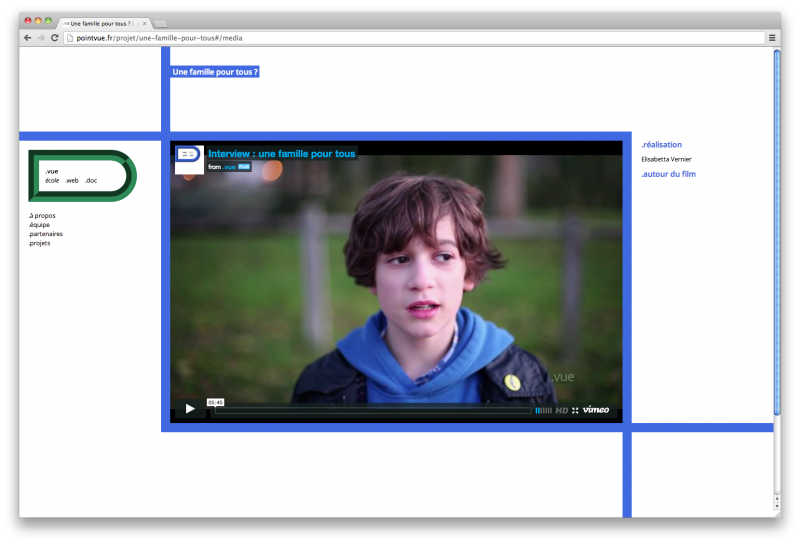Go forward in browser history
This screenshot has width=800, height=544.
41,38
